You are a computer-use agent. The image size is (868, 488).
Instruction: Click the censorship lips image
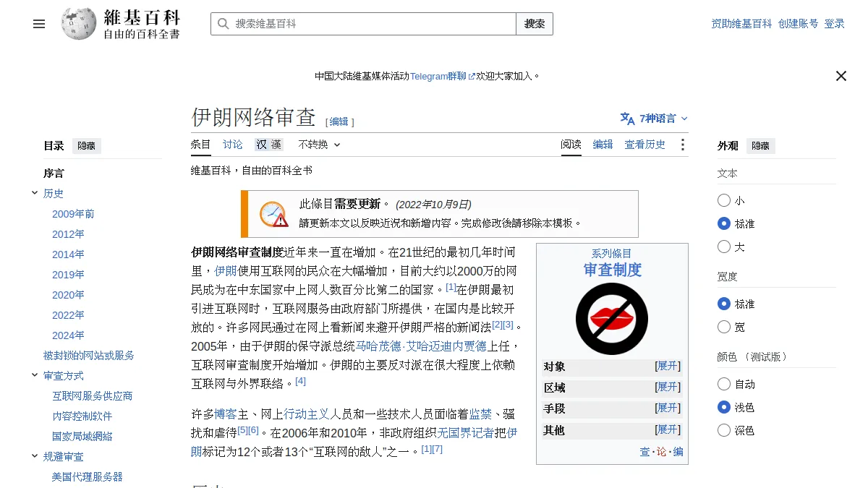[612, 319]
